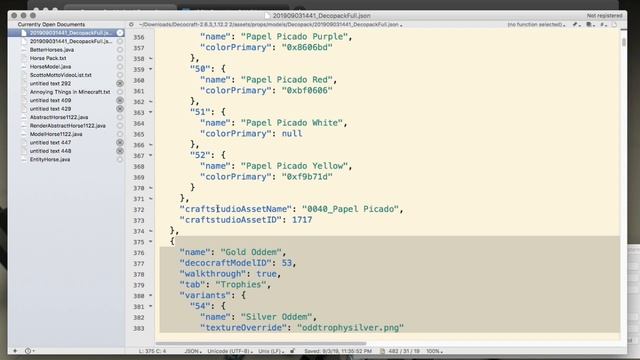Open ScottoMottoVideoList.txt from the sidebar
The height and width of the screenshot is (360, 640).
pos(60,75)
